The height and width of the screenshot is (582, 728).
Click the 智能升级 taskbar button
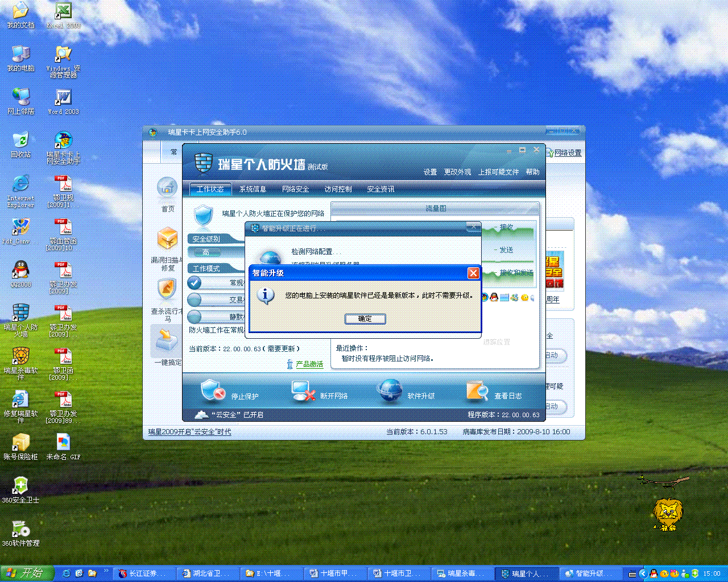click(x=590, y=573)
